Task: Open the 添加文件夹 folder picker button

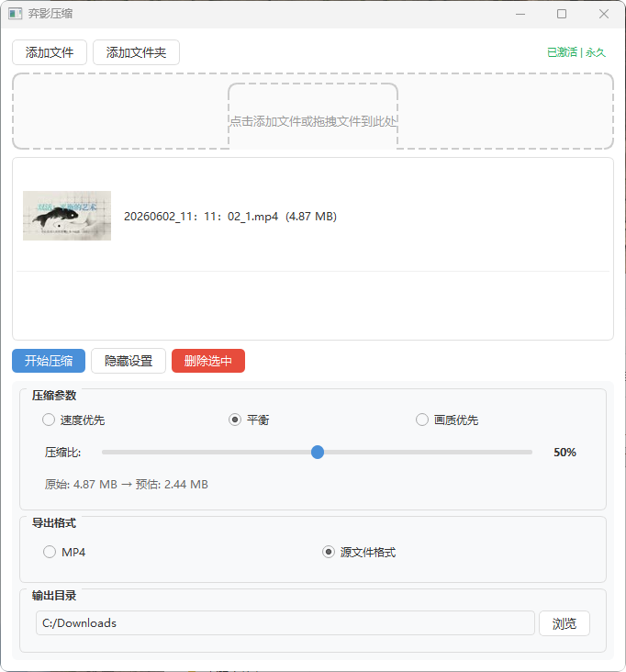Action: click(x=136, y=52)
